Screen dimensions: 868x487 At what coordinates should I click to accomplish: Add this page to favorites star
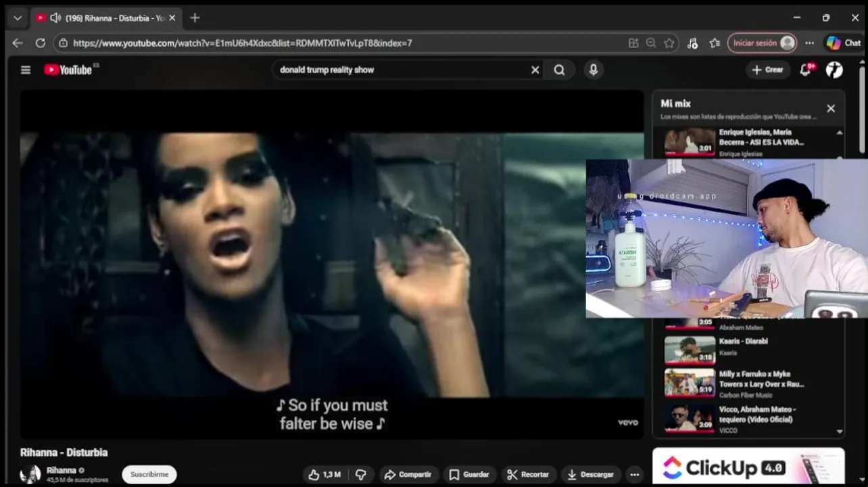pos(669,43)
